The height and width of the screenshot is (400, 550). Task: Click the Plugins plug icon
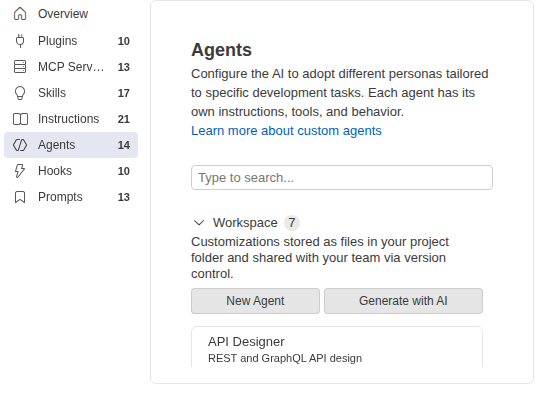(x=20, y=41)
